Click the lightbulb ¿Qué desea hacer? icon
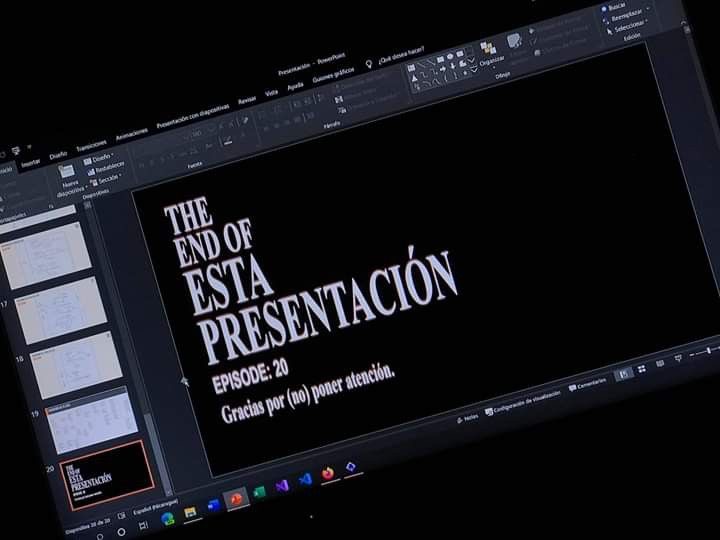This screenshot has width=720, height=540. 369,64
